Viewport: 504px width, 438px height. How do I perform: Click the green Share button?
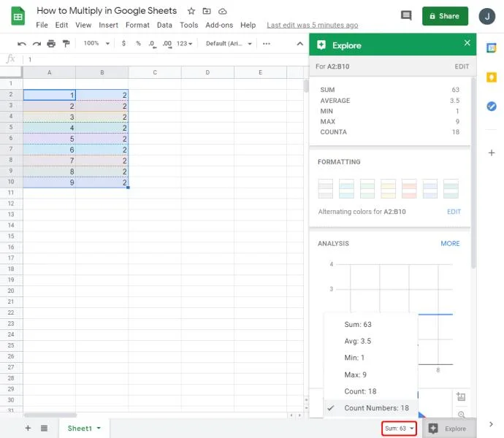[x=445, y=16]
